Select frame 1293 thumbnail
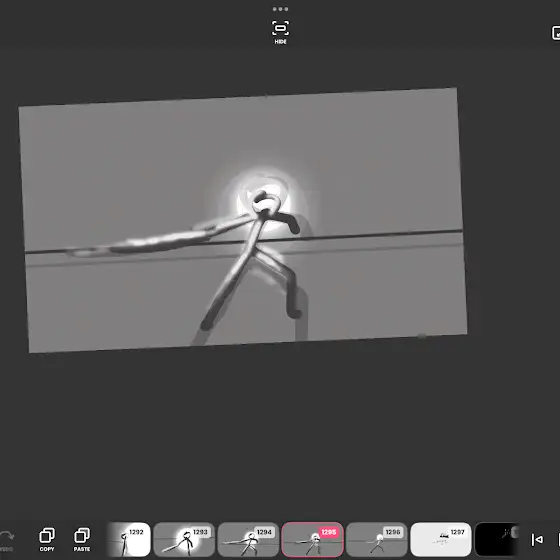The image size is (560, 560). 184,539
